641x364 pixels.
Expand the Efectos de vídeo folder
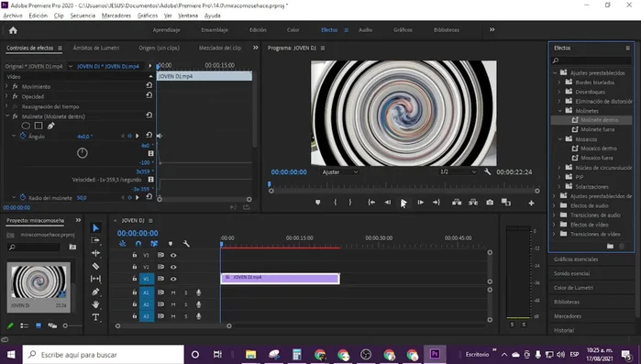[x=555, y=225]
